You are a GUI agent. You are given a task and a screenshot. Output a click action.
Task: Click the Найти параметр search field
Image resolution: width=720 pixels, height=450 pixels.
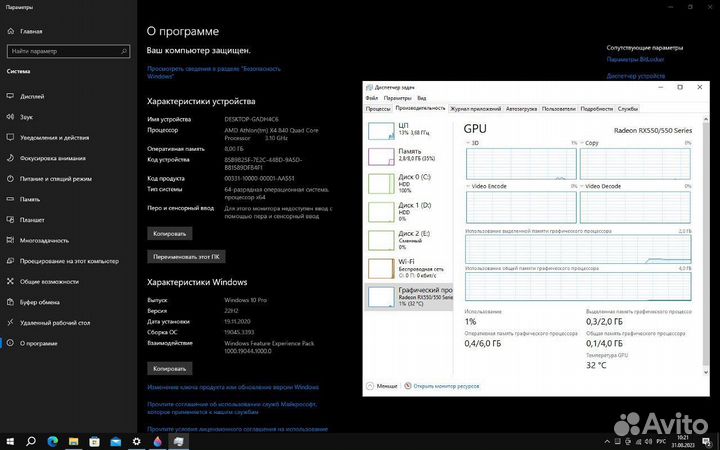click(x=65, y=51)
